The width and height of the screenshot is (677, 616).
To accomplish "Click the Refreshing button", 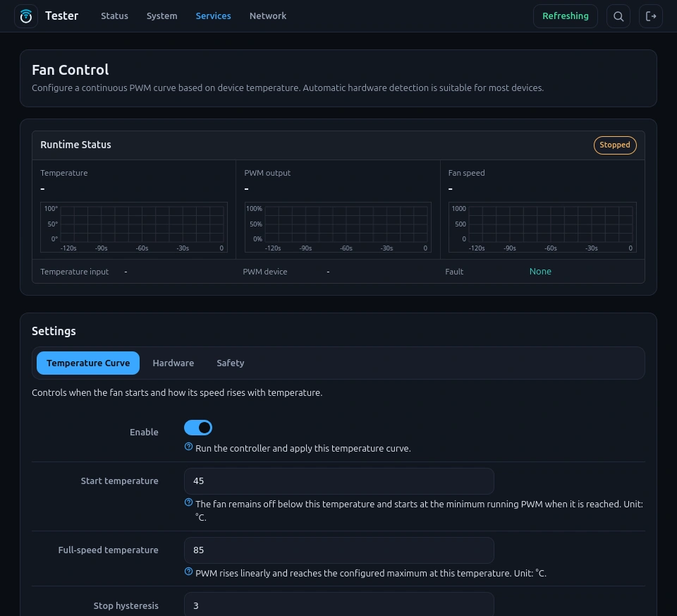I will [x=565, y=16].
